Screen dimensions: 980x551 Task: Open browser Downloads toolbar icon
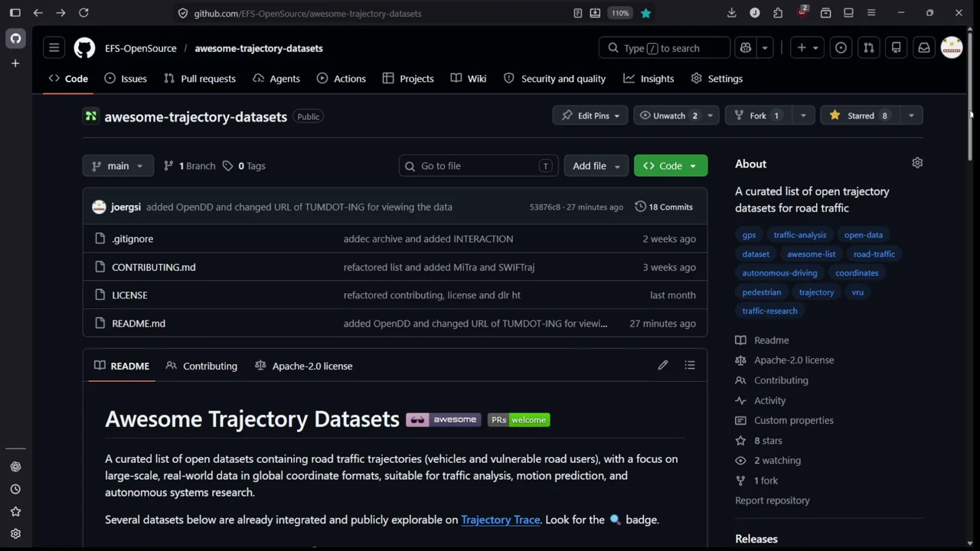(x=732, y=13)
